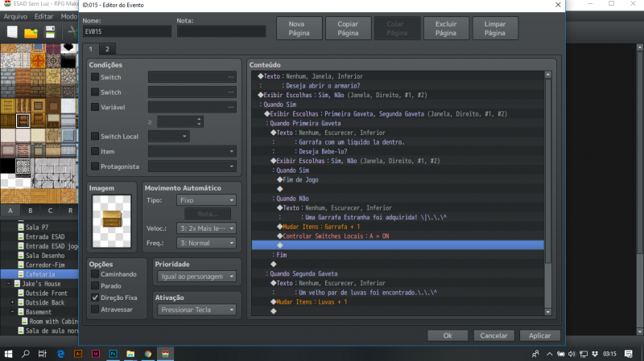This screenshot has width=644, height=361.
Task: Open Veloc. speed dropdown
Action: coord(206,228)
